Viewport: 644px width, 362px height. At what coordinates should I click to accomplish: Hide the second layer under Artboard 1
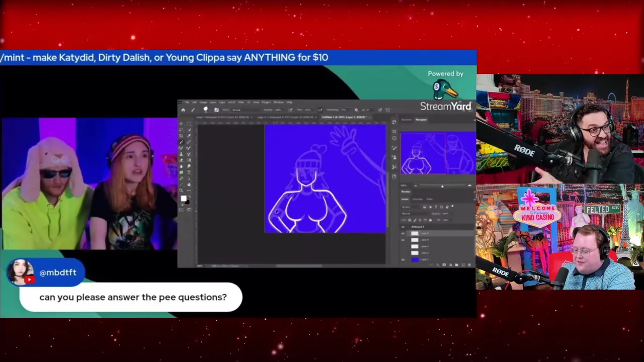click(x=403, y=240)
